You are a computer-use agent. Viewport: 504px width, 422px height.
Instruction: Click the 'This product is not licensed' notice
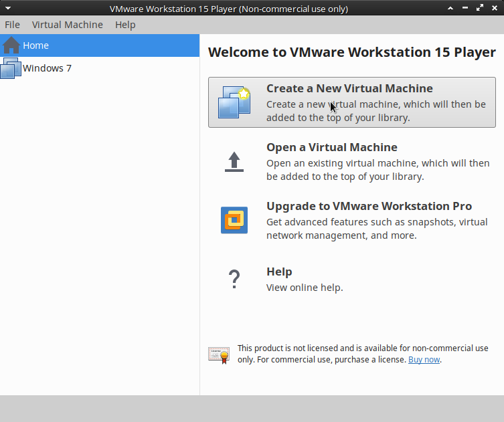(363, 354)
